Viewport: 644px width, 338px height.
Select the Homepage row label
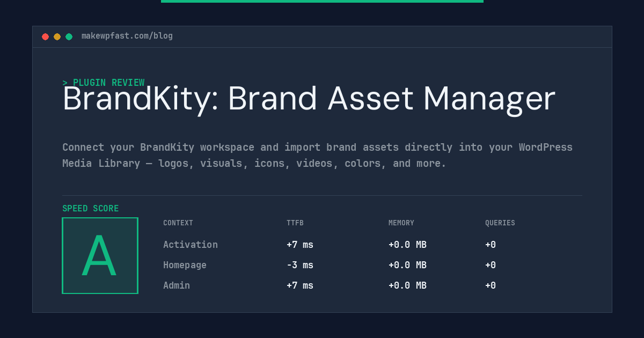(x=185, y=265)
